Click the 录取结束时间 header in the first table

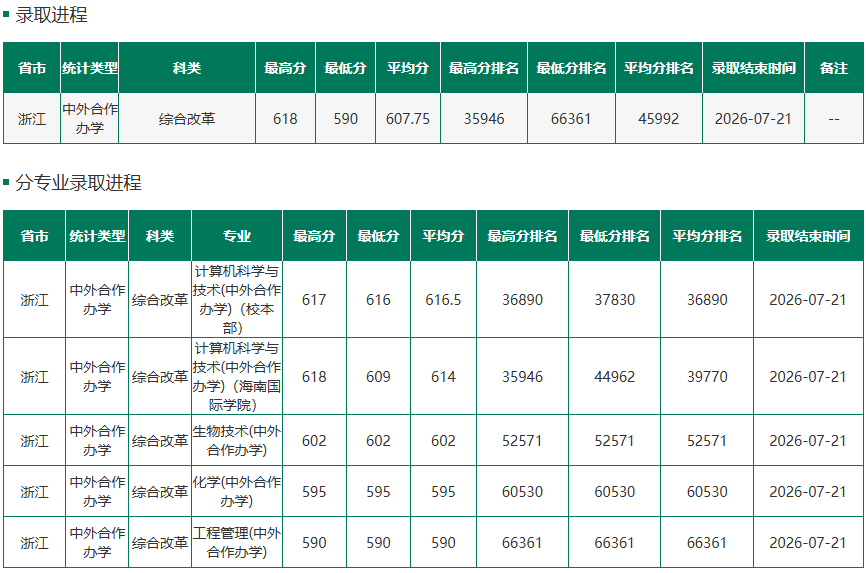(753, 68)
